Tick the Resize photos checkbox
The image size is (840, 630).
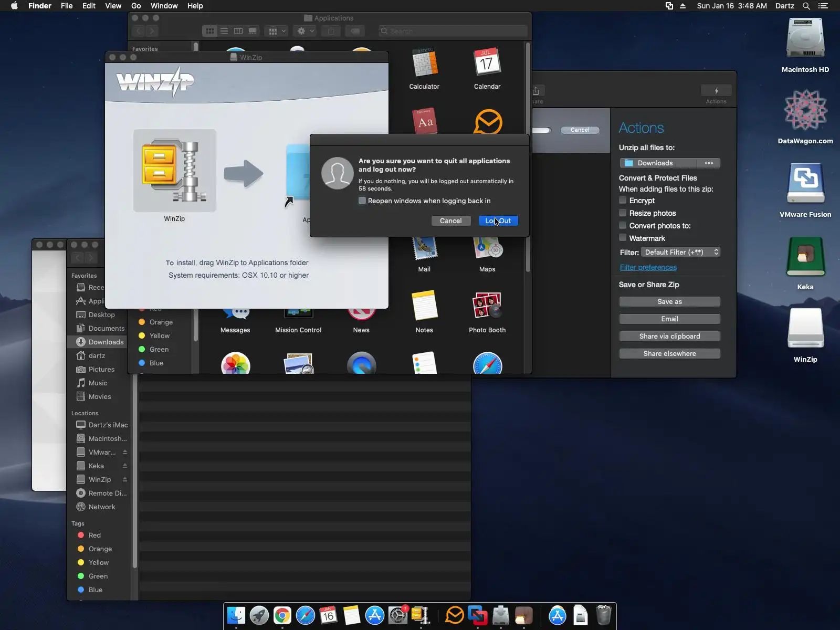[623, 213]
